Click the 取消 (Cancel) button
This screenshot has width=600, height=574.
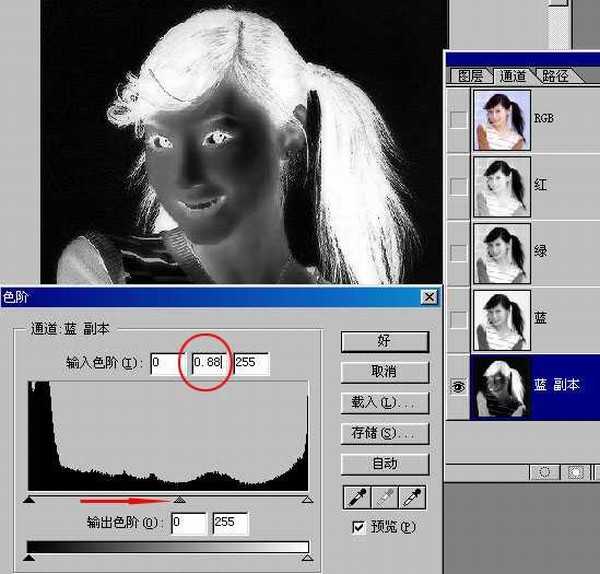coord(384,372)
